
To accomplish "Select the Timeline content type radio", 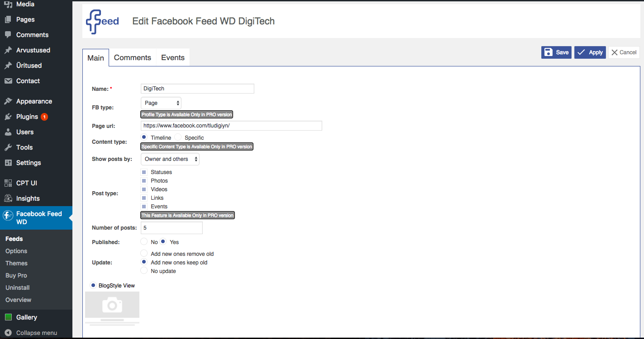I will pyautogui.click(x=144, y=137).
